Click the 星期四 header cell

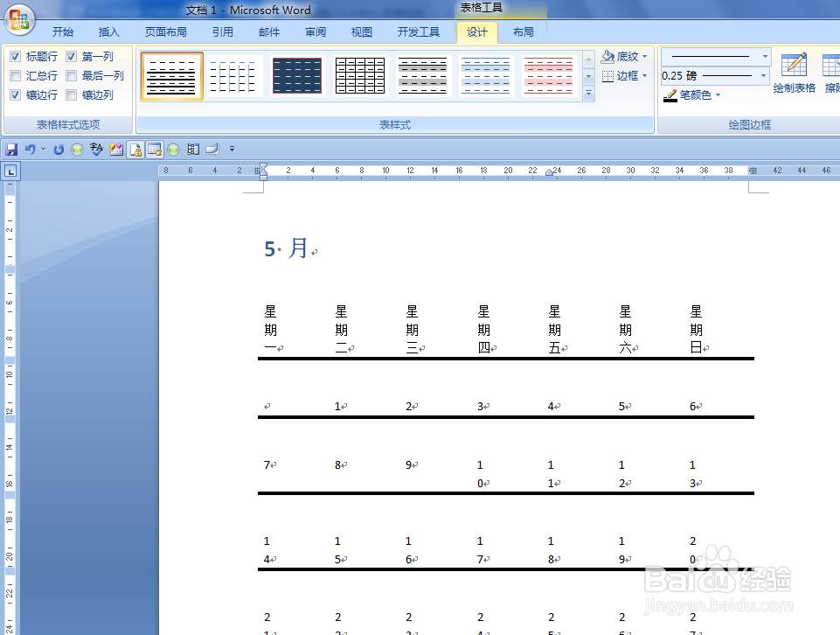pyautogui.click(x=483, y=330)
